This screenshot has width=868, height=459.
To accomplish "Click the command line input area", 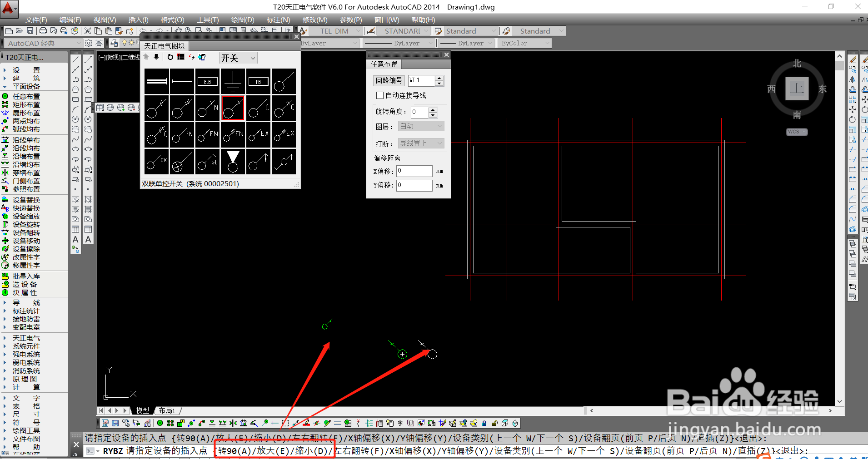I will [475, 451].
